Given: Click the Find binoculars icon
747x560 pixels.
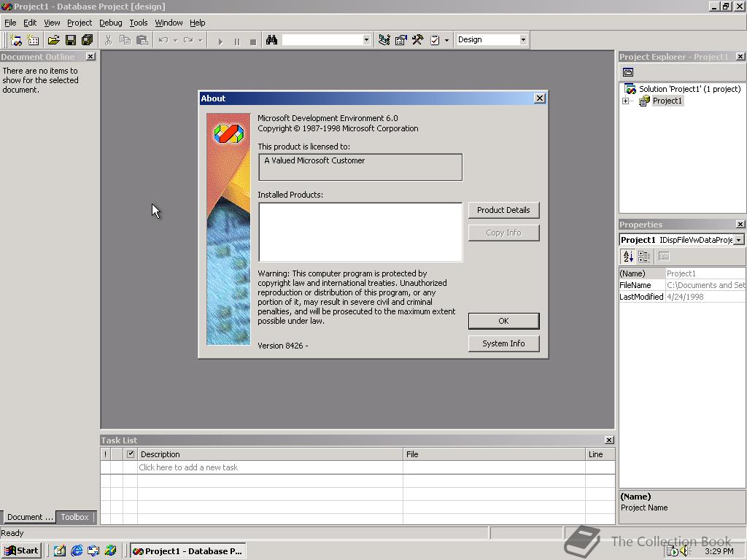Looking at the screenshot, I should [271, 40].
